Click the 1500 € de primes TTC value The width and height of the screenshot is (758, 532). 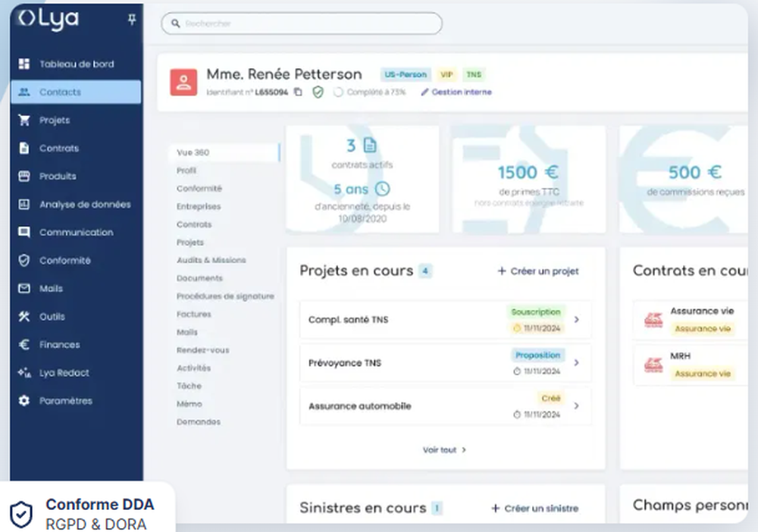528,172
